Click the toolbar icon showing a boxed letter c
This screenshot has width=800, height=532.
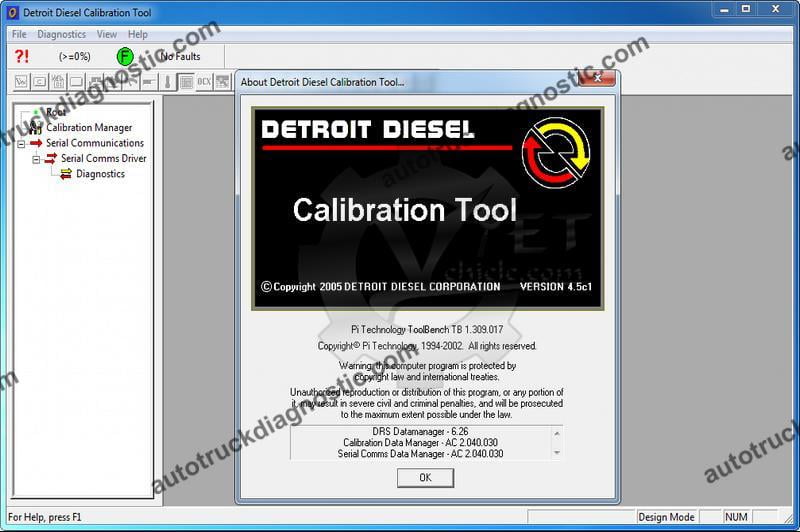tap(40, 82)
